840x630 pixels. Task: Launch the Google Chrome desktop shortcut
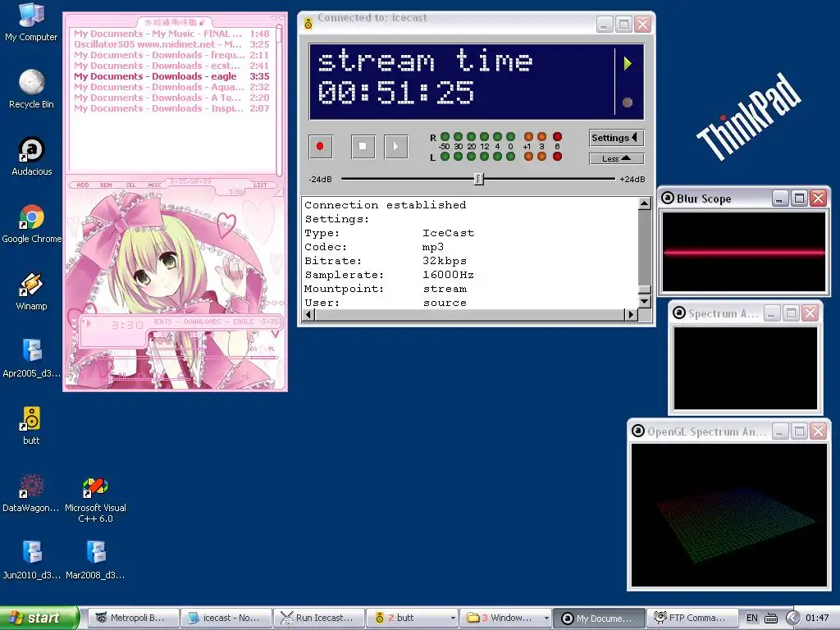click(31, 224)
